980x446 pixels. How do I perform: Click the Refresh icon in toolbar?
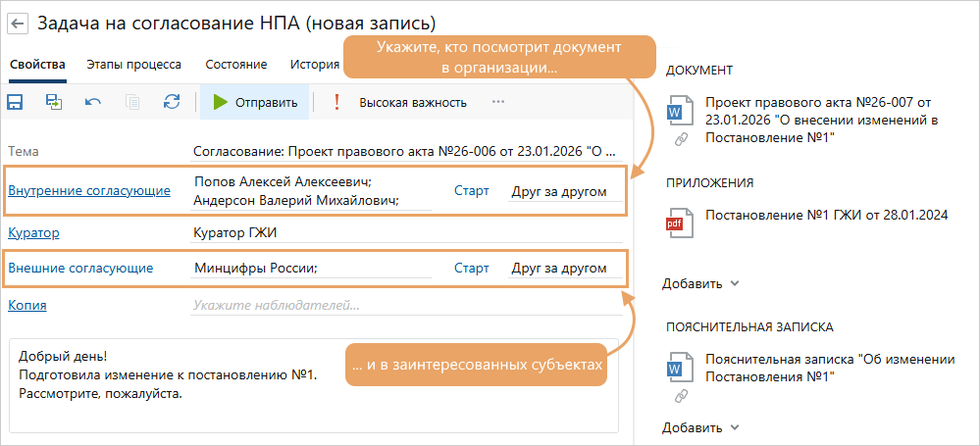(172, 102)
